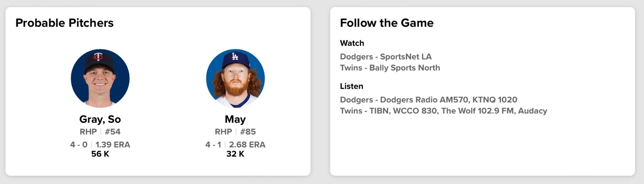
Task: Click the "4 - 0" win-loss record
Action: 79,145
